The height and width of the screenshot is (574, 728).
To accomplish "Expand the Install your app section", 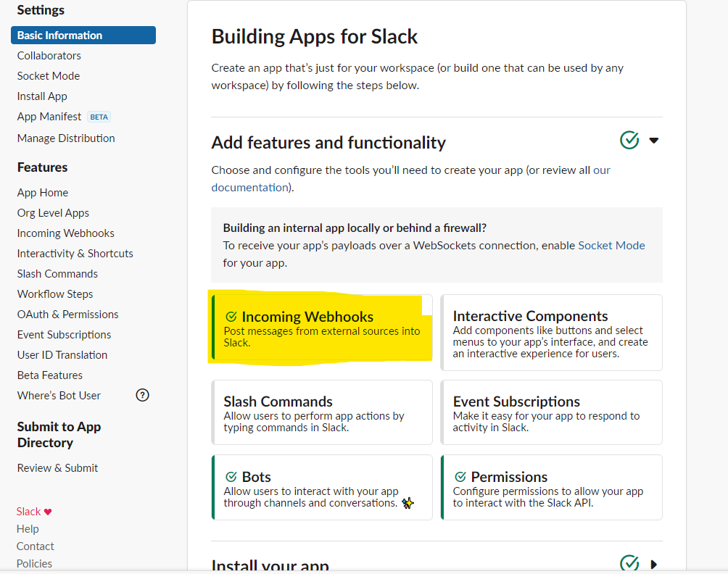I will point(653,564).
